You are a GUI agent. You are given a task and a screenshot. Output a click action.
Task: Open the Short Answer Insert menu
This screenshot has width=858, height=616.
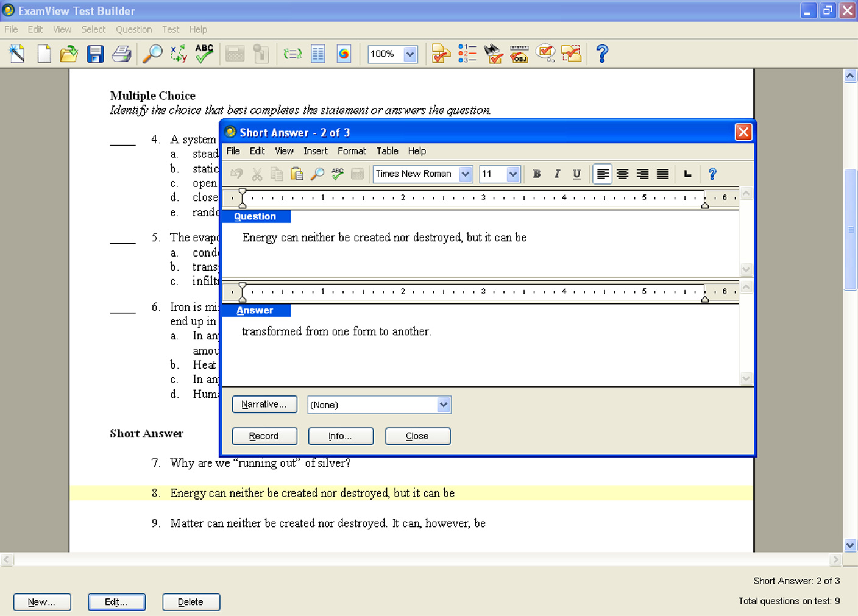(x=315, y=151)
